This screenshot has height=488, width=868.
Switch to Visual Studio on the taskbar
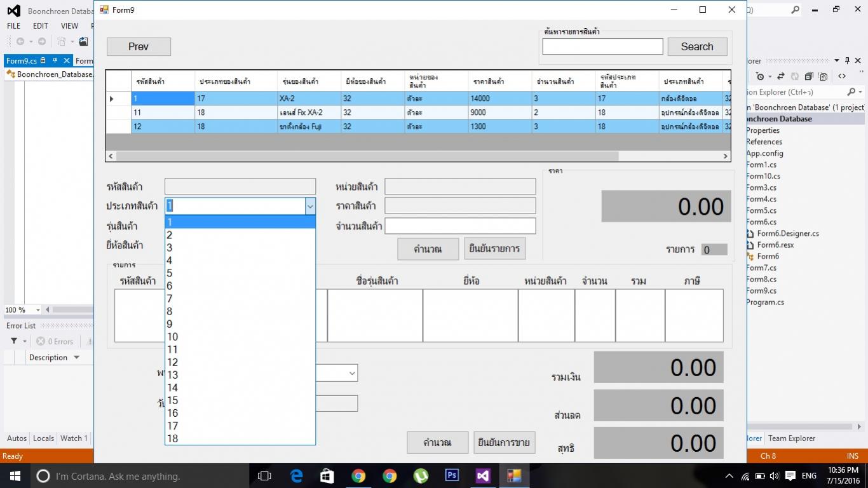click(x=483, y=476)
